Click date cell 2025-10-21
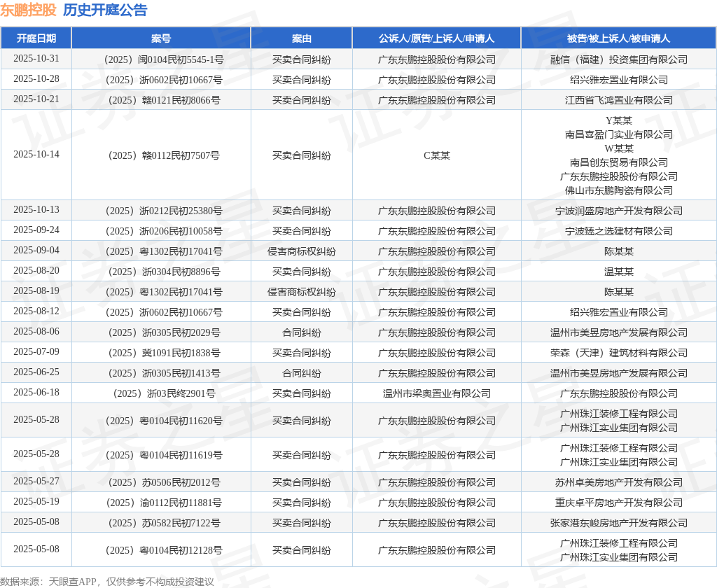The image size is (717, 588). pyautogui.click(x=36, y=99)
